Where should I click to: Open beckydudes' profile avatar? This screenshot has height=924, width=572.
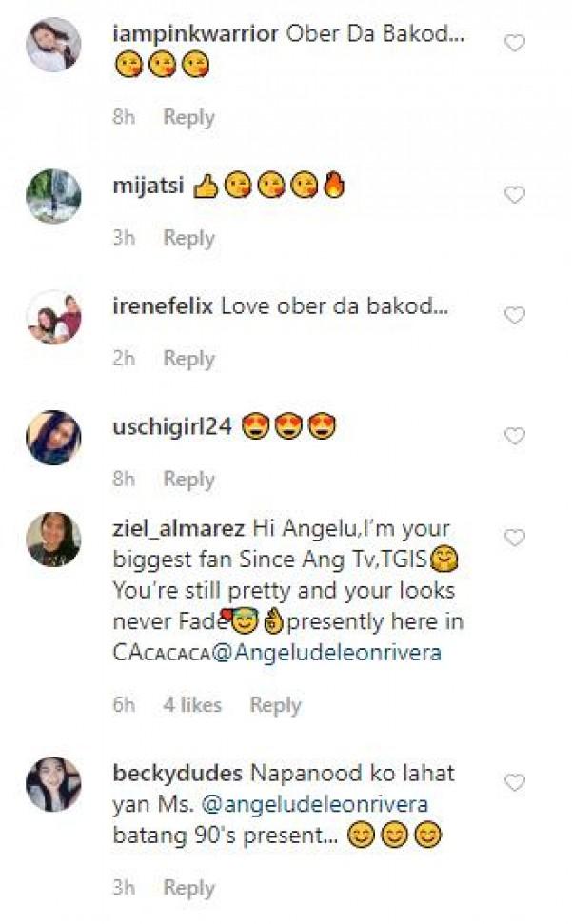(x=53, y=785)
